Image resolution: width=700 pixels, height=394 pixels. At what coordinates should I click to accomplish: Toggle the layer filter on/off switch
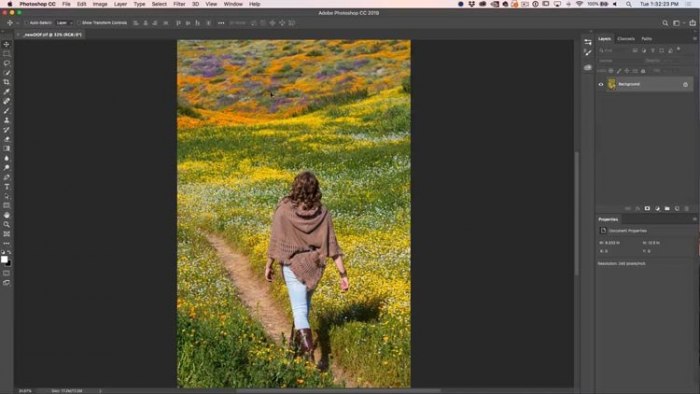pyautogui.click(x=679, y=50)
